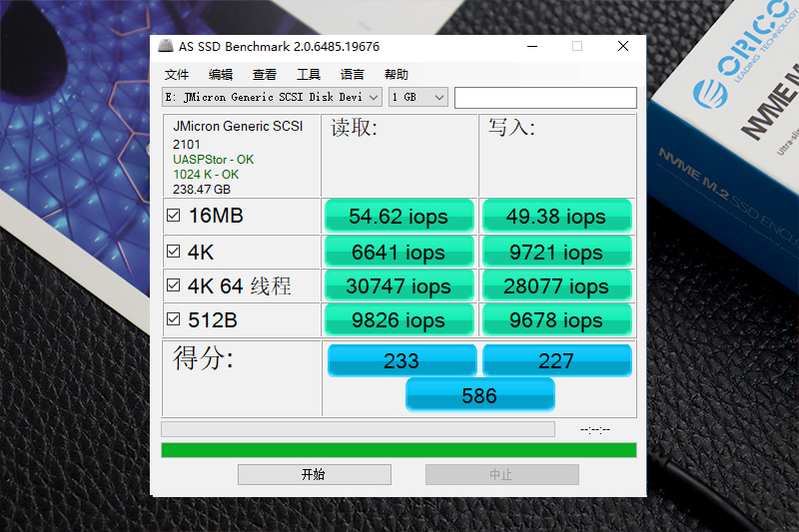Open the 工具 menu

(x=309, y=74)
